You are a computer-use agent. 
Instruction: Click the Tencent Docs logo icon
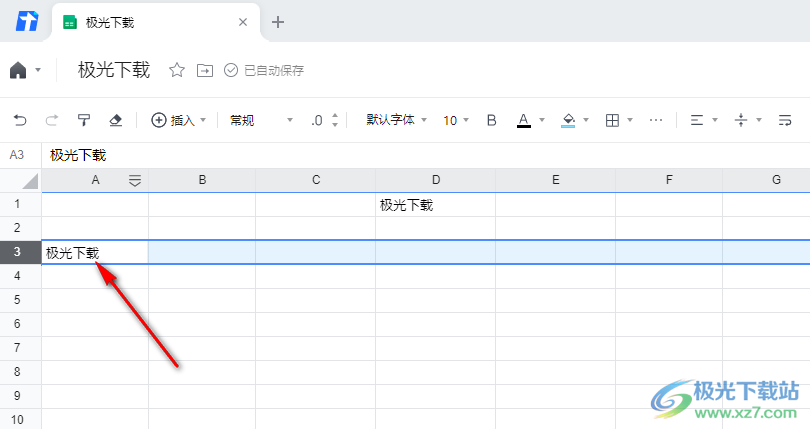27,22
